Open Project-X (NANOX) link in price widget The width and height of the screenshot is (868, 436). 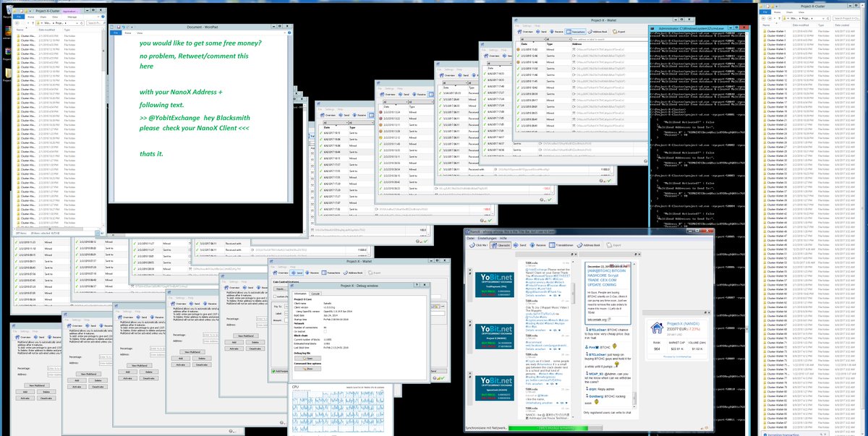point(683,323)
